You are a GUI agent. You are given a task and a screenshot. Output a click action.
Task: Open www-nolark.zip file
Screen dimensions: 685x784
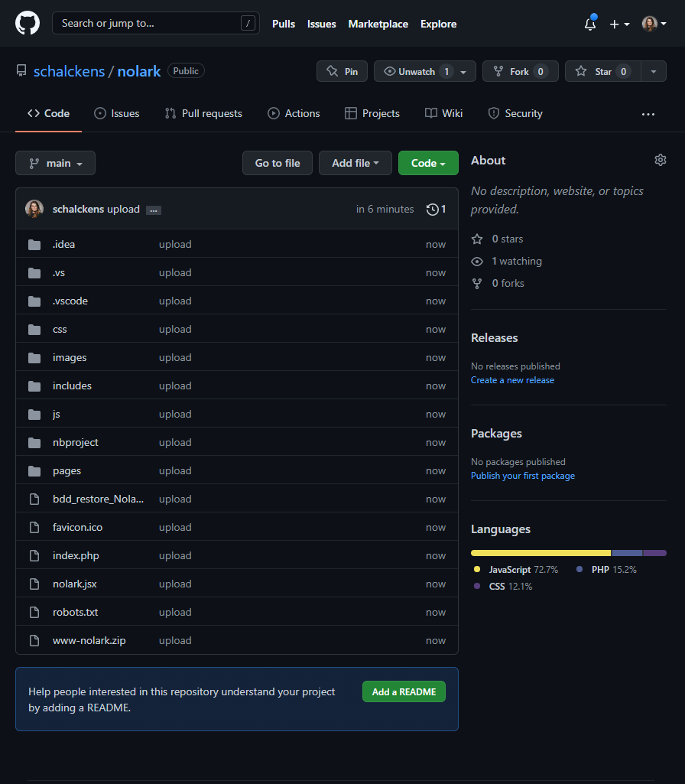pos(89,640)
